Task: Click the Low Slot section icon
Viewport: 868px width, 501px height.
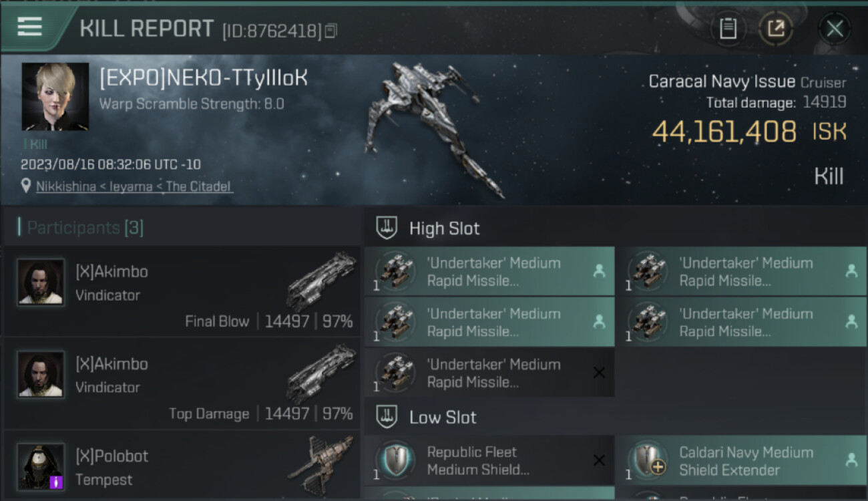Action: pyautogui.click(x=387, y=417)
